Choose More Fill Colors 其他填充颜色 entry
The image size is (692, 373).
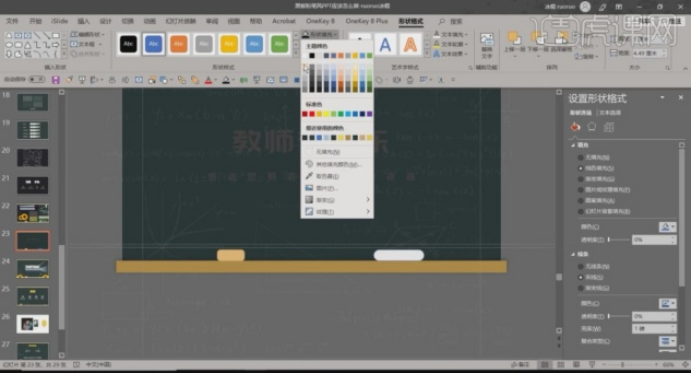pos(337,164)
